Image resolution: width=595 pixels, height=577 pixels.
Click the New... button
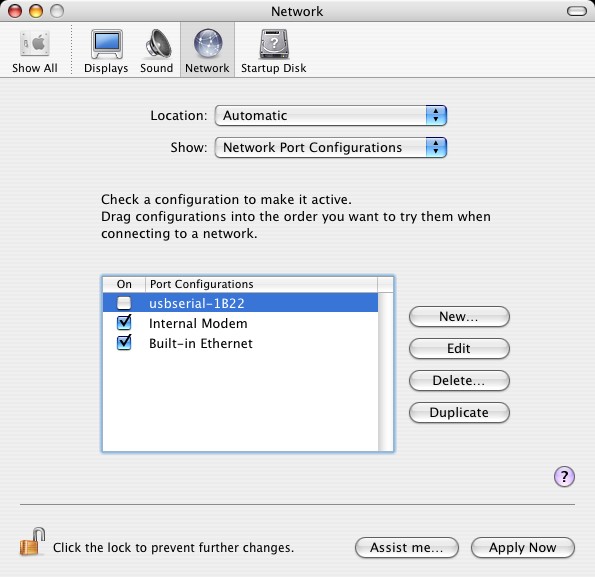(x=459, y=316)
